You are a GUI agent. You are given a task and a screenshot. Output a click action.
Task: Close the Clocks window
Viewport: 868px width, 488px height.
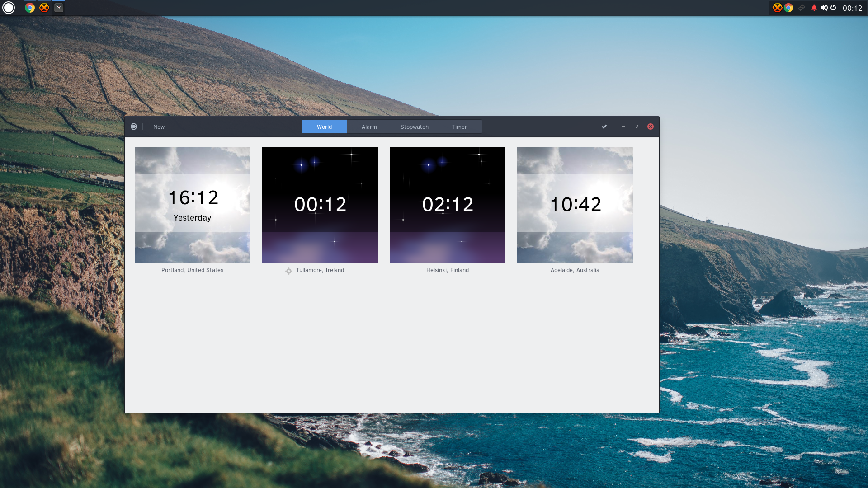tap(651, 127)
